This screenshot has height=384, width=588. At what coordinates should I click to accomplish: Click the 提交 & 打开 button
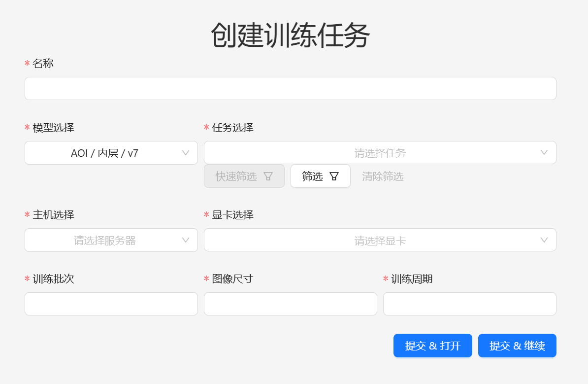point(432,346)
